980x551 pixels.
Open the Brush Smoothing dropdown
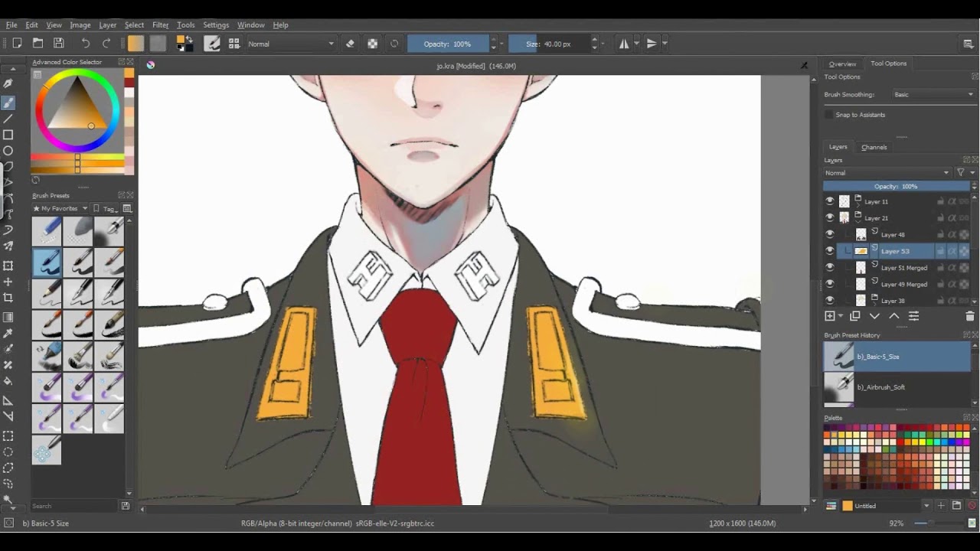click(933, 95)
